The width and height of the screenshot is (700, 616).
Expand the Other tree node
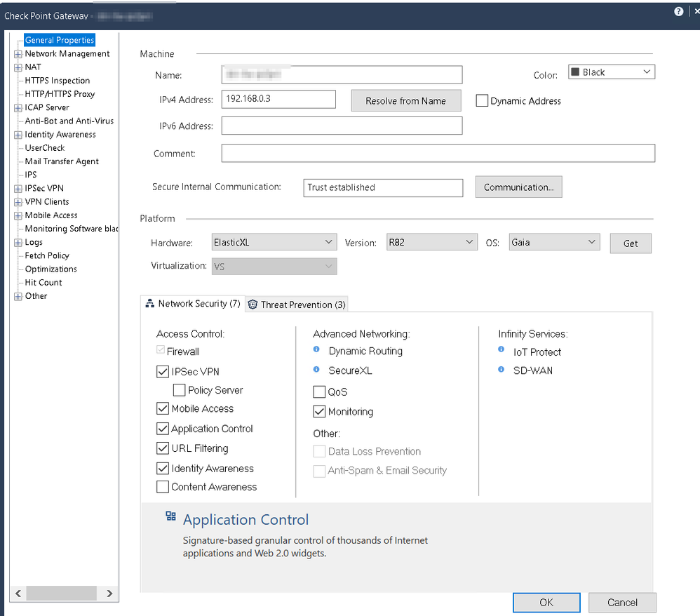18,296
